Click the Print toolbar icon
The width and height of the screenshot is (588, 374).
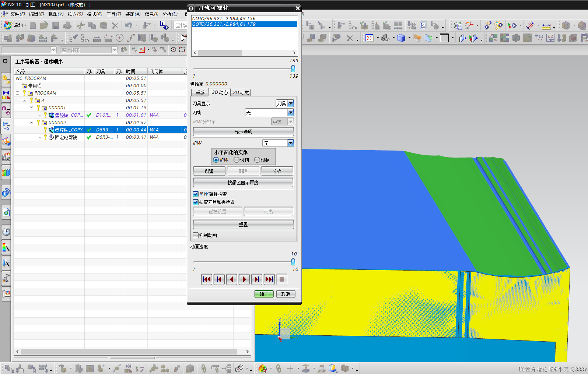(67, 25)
